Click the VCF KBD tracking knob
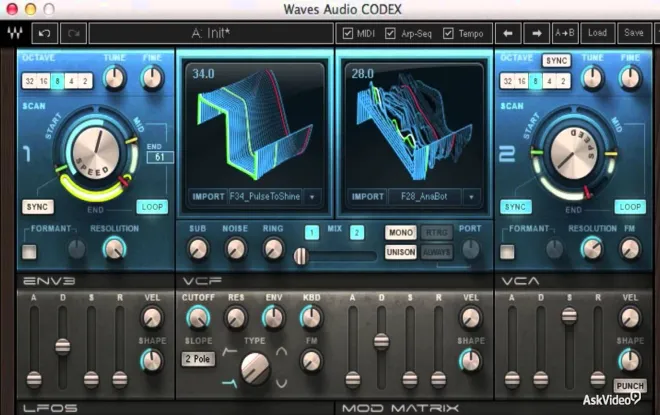 [311, 318]
